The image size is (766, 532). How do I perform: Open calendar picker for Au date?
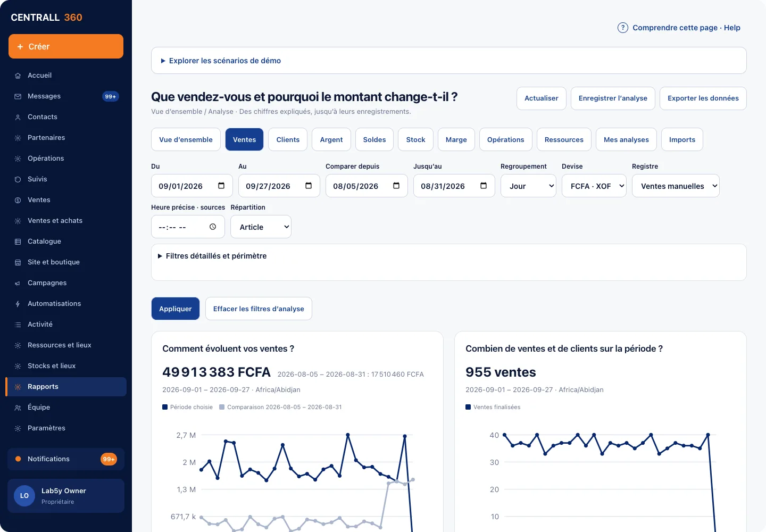pyautogui.click(x=309, y=186)
